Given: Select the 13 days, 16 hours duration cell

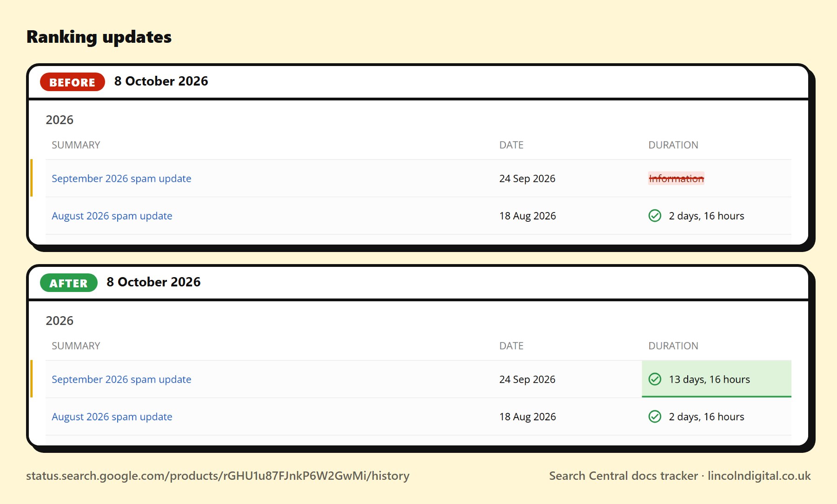Looking at the screenshot, I should (717, 379).
